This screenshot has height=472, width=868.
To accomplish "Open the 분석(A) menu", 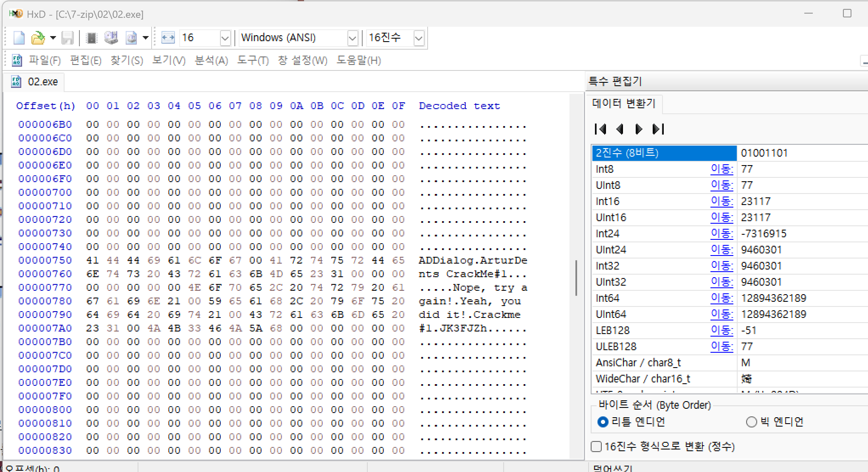I will 211,61.
